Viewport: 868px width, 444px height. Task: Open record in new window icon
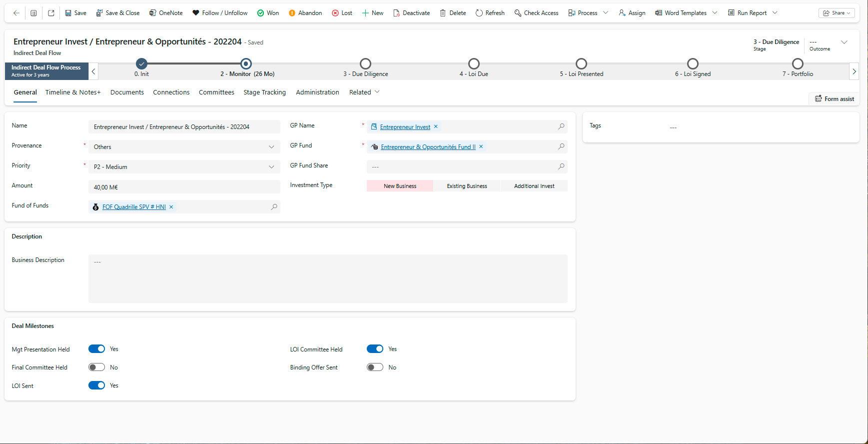pyautogui.click(x=51, y=13)
